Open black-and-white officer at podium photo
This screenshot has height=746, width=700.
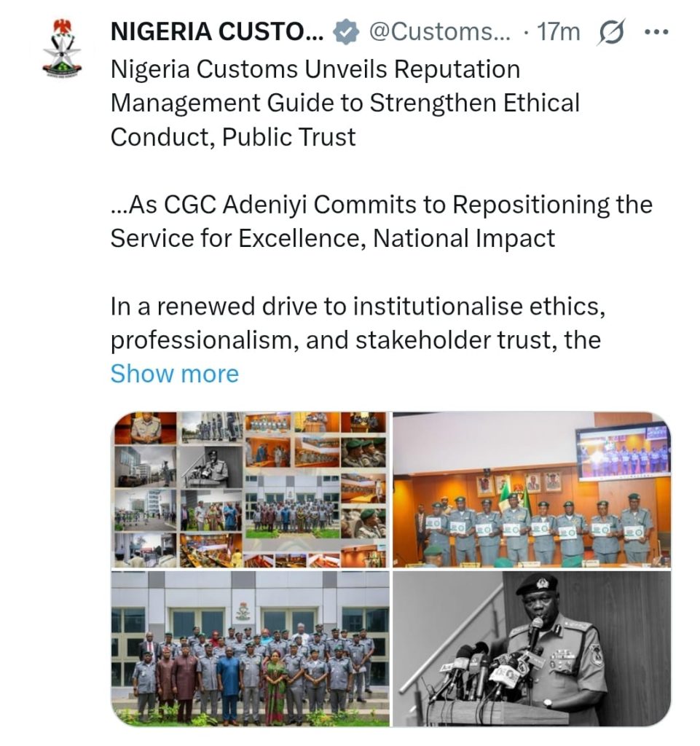coord(532,648)
